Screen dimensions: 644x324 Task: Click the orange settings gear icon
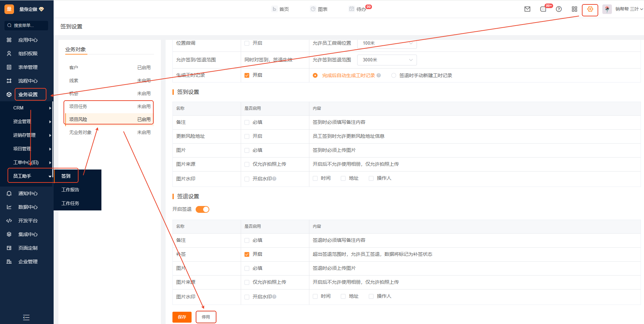pos(590,9)
